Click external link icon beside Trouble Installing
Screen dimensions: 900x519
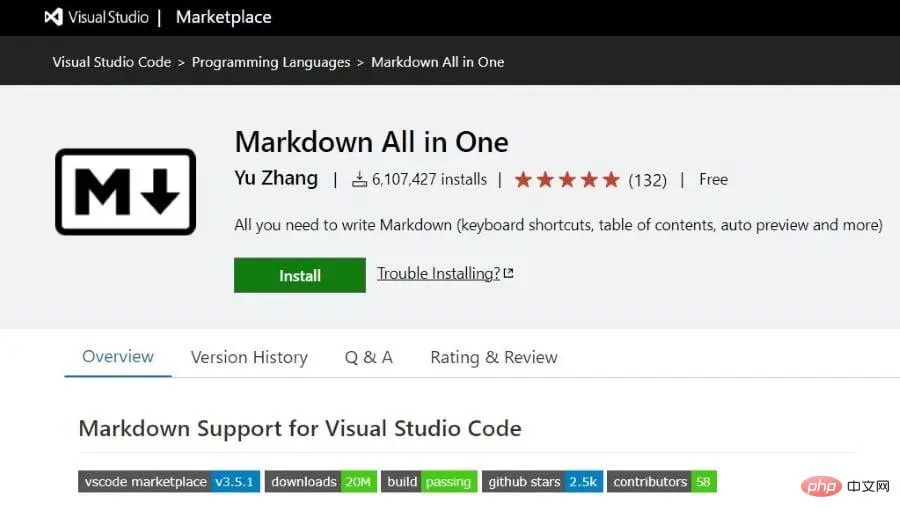click(508, 273)
